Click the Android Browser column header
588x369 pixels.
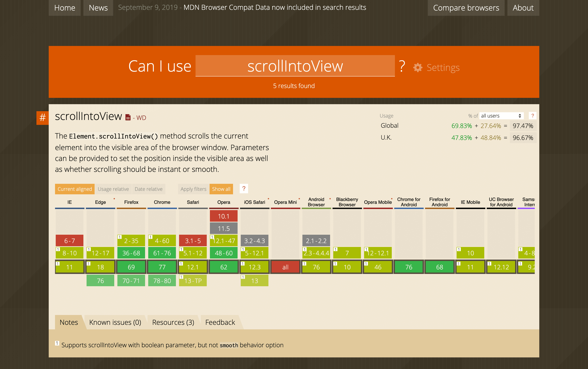click(x=316, y=202)
